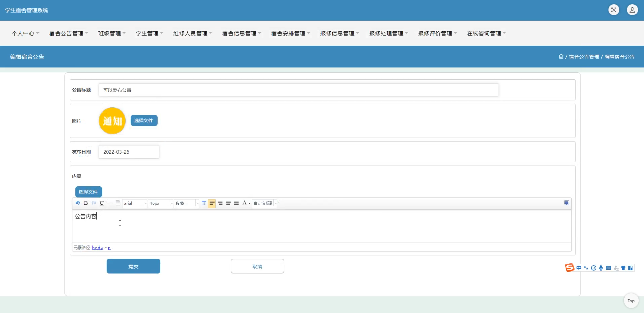This screenshot has width=644, height=313.
Task: Open the arial font family dropdown
Action: 135,203
